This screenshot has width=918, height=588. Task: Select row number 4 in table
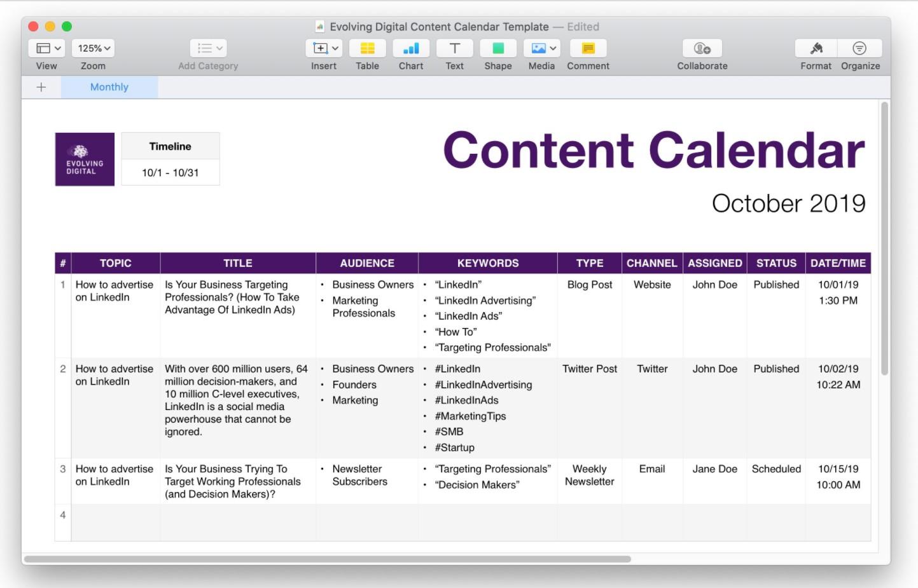pyautogui.click(x=62, y=523)
